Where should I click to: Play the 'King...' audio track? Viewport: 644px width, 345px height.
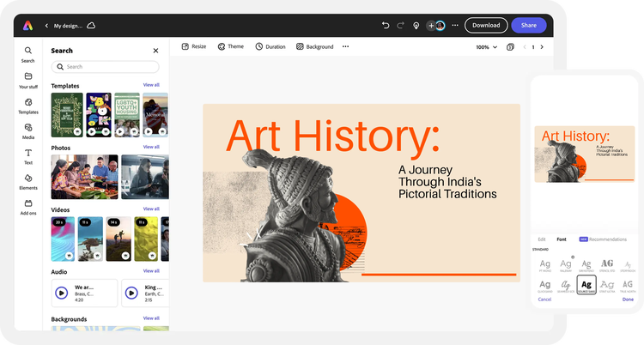tap(131, 293)
